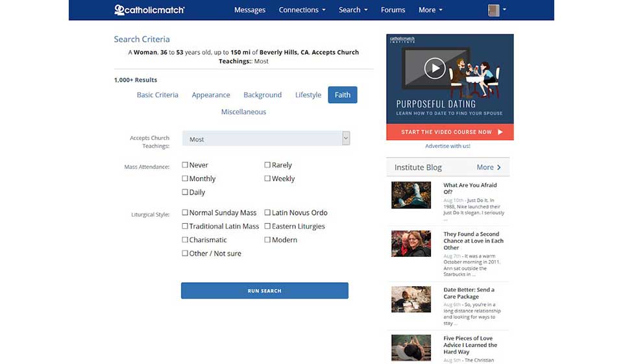Select the Lifestyle tab
Screen dimensions: 623x364
(x=308, y=95)
